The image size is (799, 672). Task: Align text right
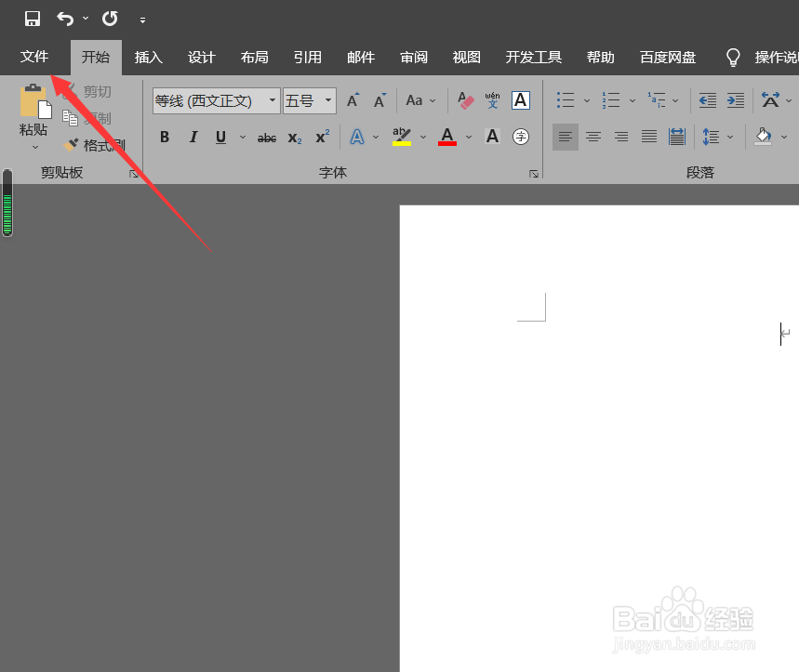[621, 137]
